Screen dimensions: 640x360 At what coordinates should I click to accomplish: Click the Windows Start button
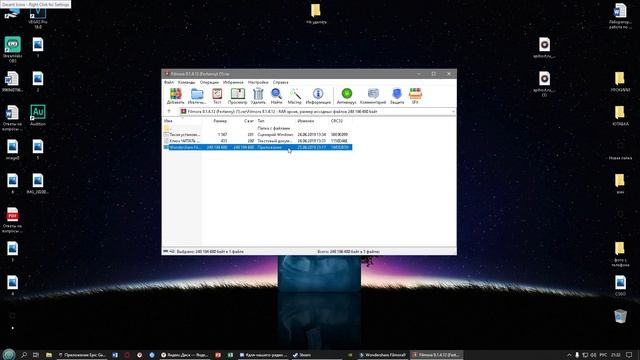[x=9, y=355]
